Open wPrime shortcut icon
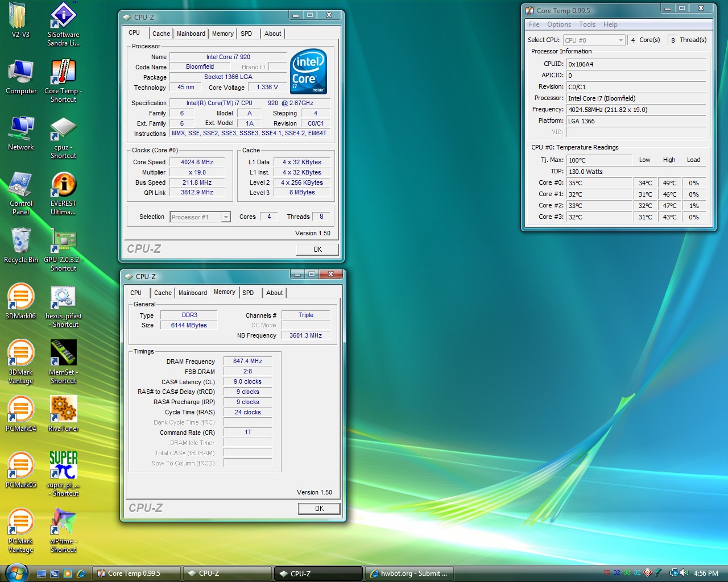 [63, 531]
